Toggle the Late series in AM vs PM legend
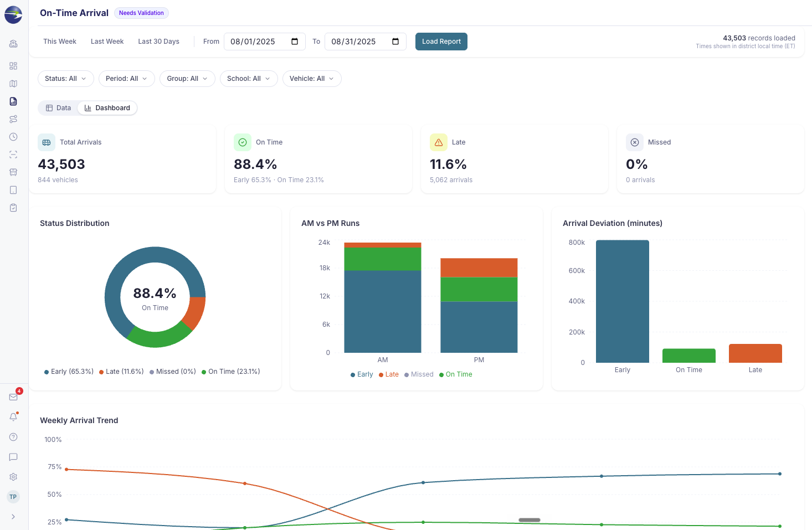 [x=389, y=374]
